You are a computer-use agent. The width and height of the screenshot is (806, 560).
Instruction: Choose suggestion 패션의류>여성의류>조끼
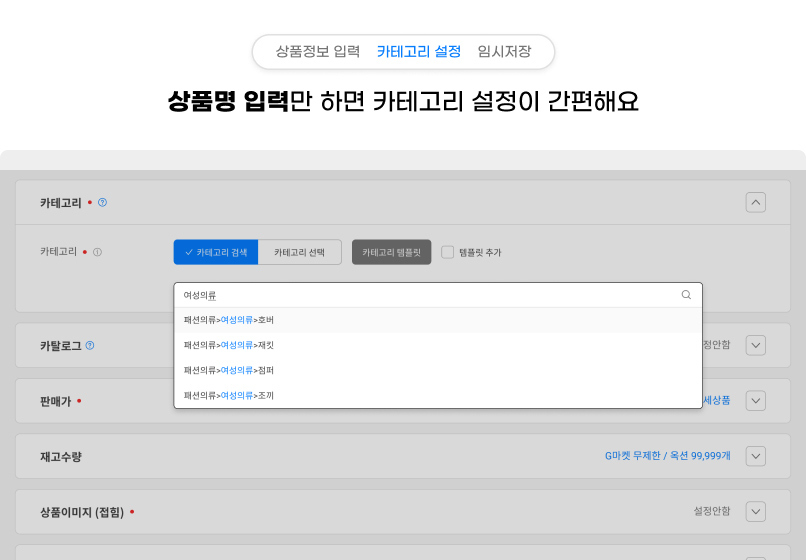[x=438, y=395]
